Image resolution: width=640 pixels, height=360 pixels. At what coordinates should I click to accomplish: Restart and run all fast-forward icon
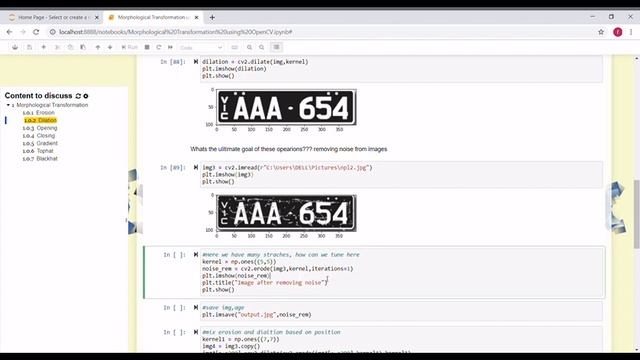170,47
